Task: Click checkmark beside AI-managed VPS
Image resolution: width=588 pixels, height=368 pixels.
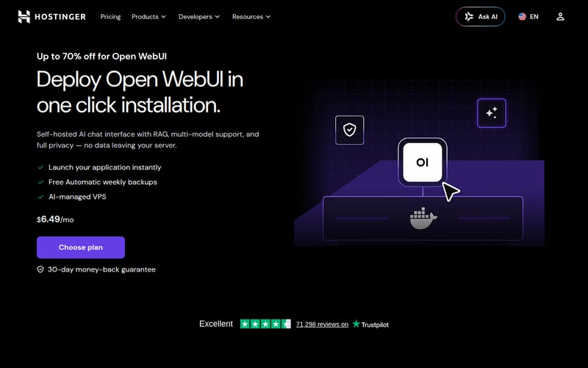Action: pyautogui.click(x=40, y=197)
